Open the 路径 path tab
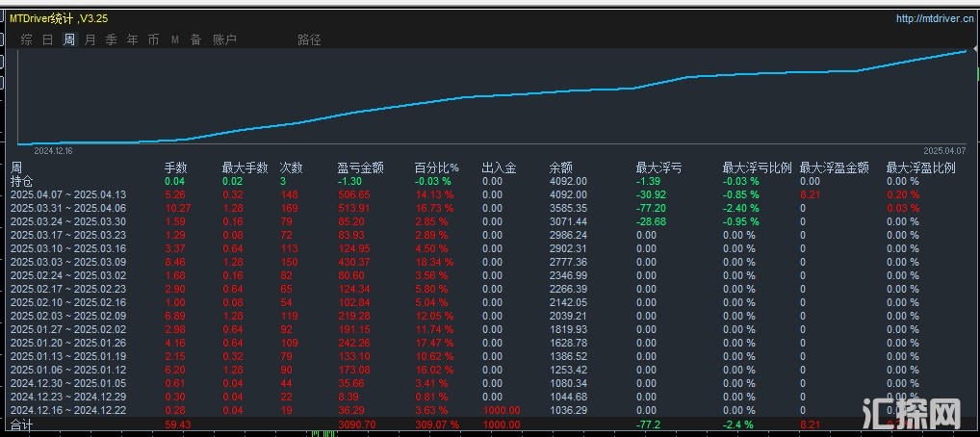This screenshot has height=437, width=980. (x=309, y=40)
